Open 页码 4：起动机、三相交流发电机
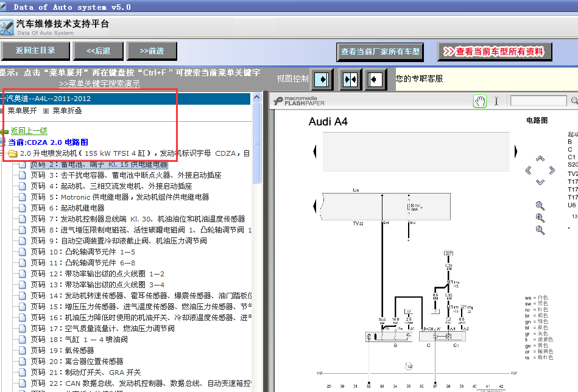The width and height of the screenshot is (578, 392). [x=111, y=186]
